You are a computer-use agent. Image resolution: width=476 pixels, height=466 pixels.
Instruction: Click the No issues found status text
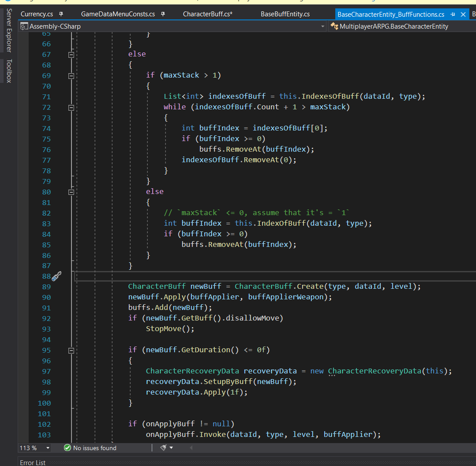click(95, 448)
